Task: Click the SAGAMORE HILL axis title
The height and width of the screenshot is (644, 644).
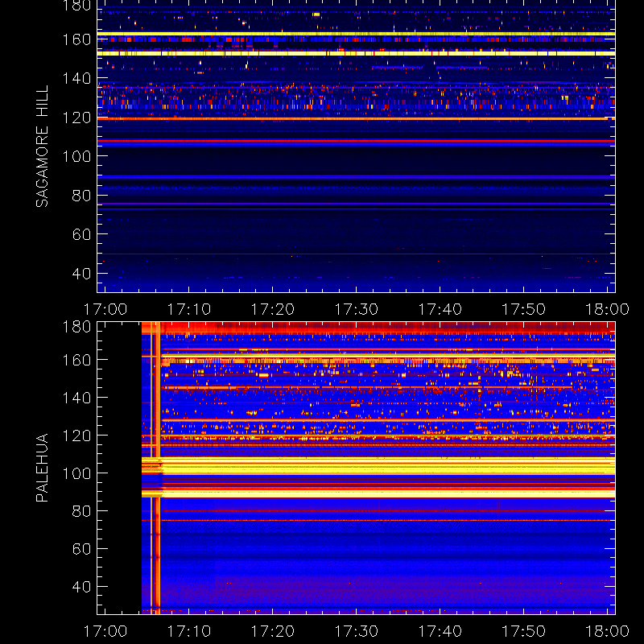Action: point(42,147)
